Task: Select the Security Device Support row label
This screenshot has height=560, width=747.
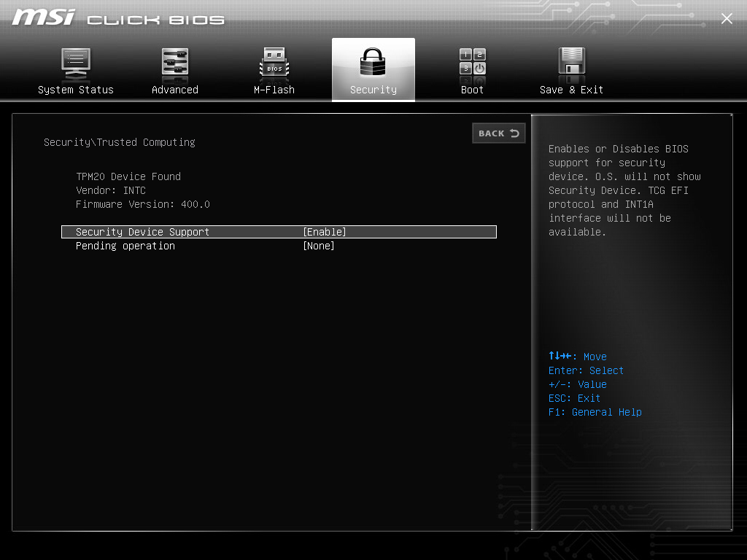Action: [x=142, y=232]
